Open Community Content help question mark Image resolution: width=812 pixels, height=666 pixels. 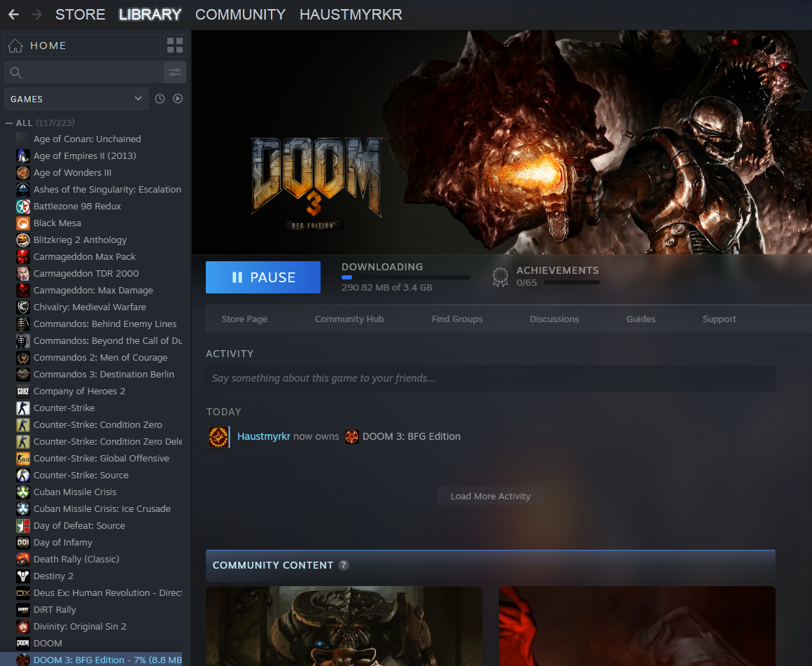343,565
